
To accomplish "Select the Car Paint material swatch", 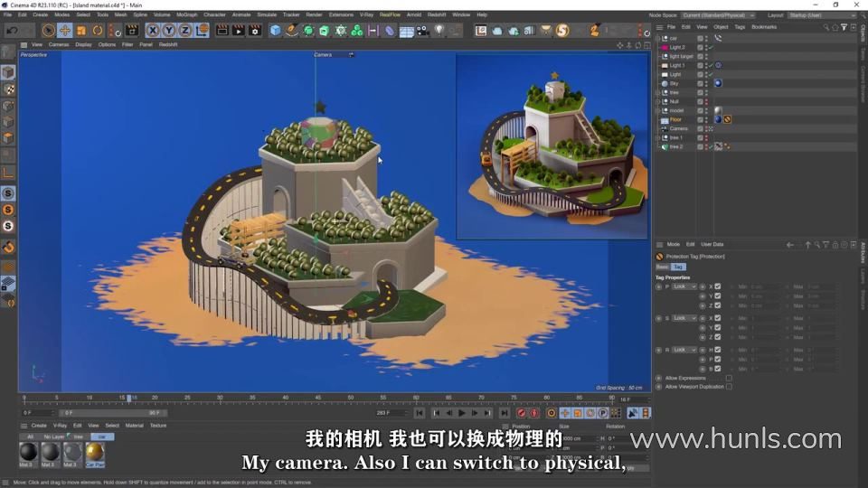I will click(x=95, y=453).
